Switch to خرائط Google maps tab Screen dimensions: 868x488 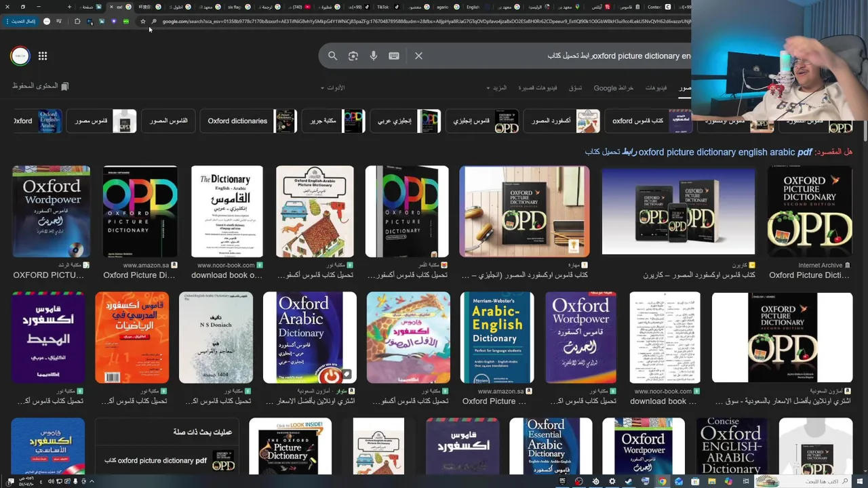point(613,87)
